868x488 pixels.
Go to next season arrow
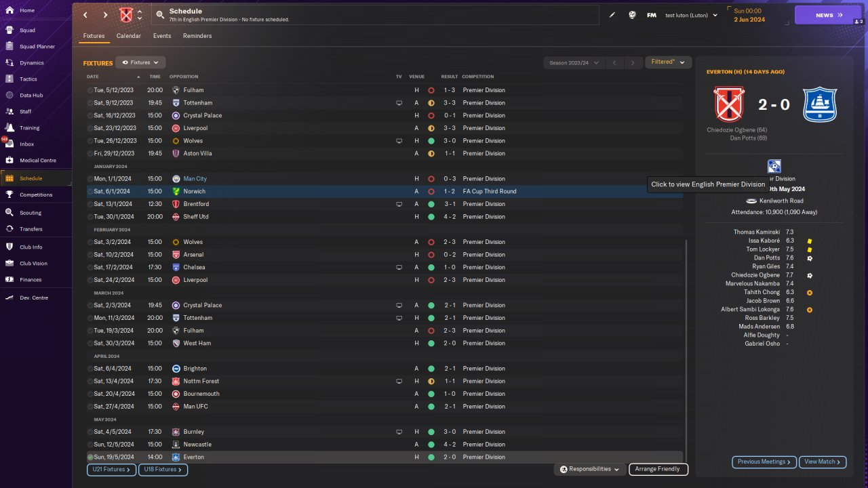pos(633,63)
